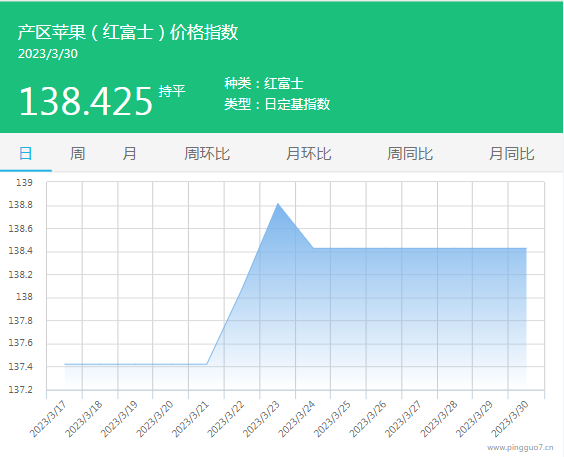This screenshot has height=457, width=564.
Task: Click the y-axis label 137.6
Action: 21,343
